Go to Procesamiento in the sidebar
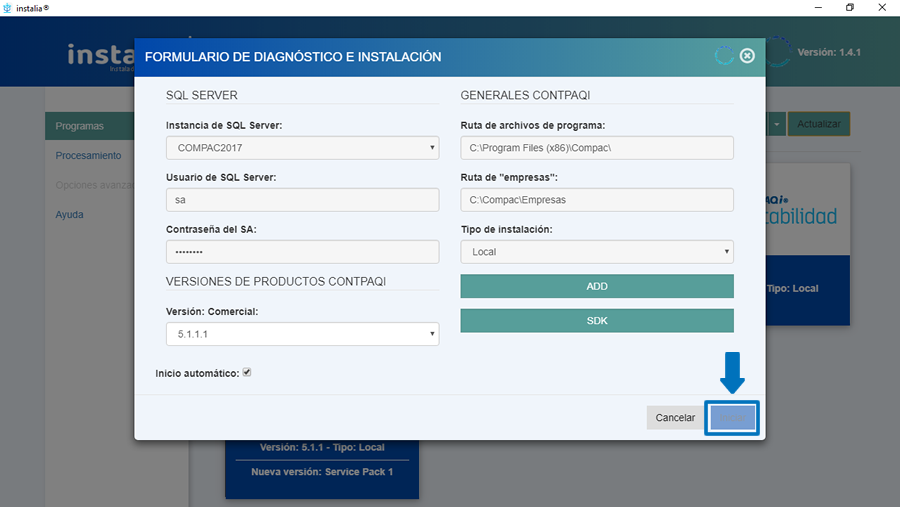The image size is (900, 507). [x=88, y=156]
